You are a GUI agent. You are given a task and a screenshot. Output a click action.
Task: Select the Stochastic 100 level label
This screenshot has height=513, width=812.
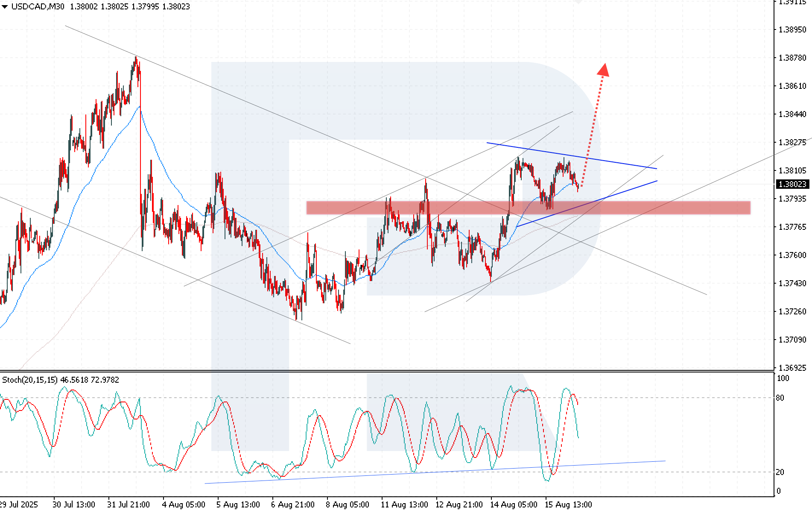783,378
